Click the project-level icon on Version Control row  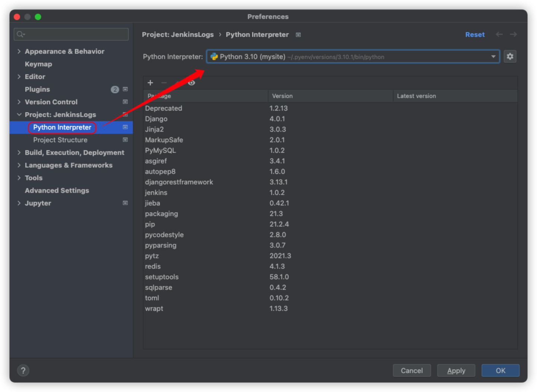point(125,102)
